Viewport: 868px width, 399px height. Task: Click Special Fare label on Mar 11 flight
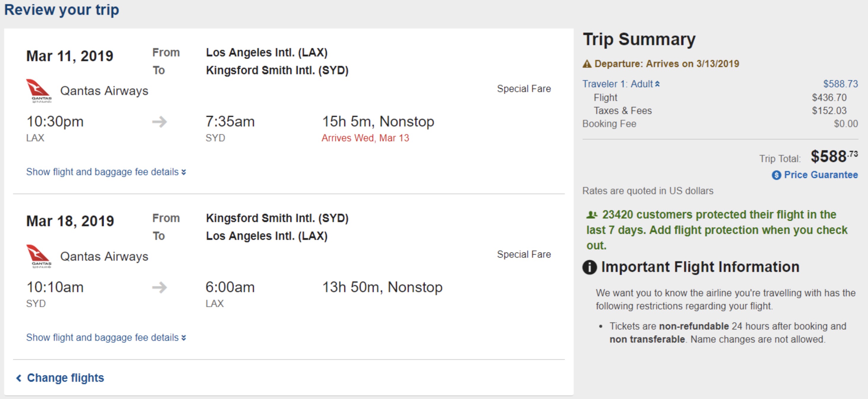point(524,89)
